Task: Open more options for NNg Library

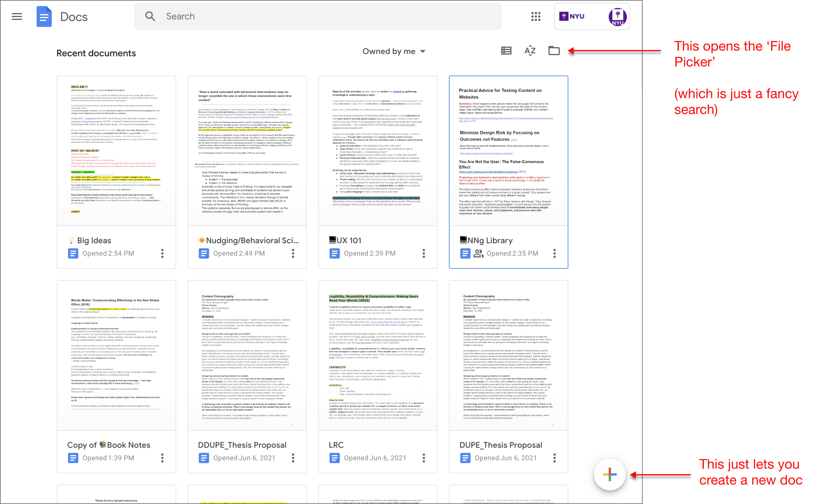Action: click(555, 254)
